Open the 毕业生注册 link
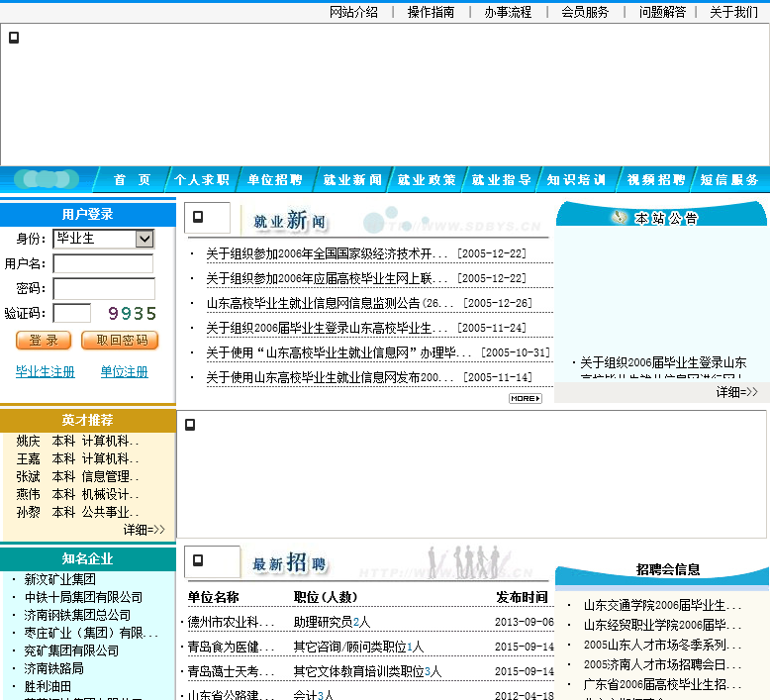This screenshot has height=700, width=770. [x=46, y=371]
